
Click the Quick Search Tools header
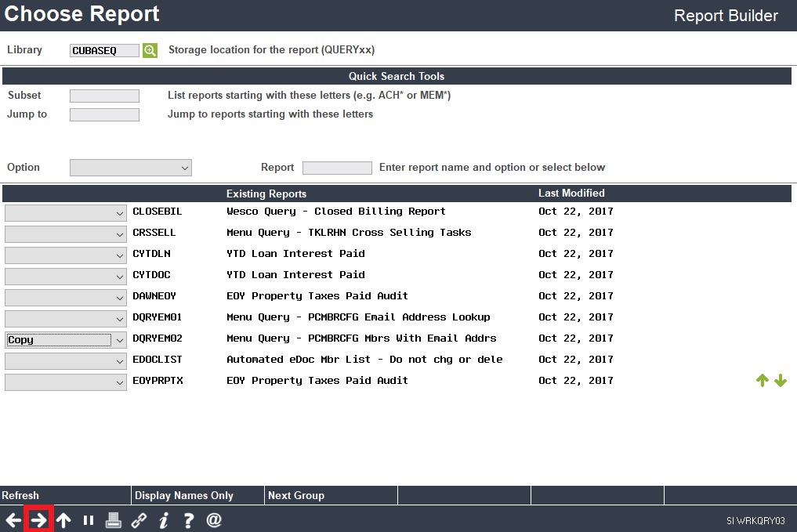pyautogui.click(x=397, y=76)
